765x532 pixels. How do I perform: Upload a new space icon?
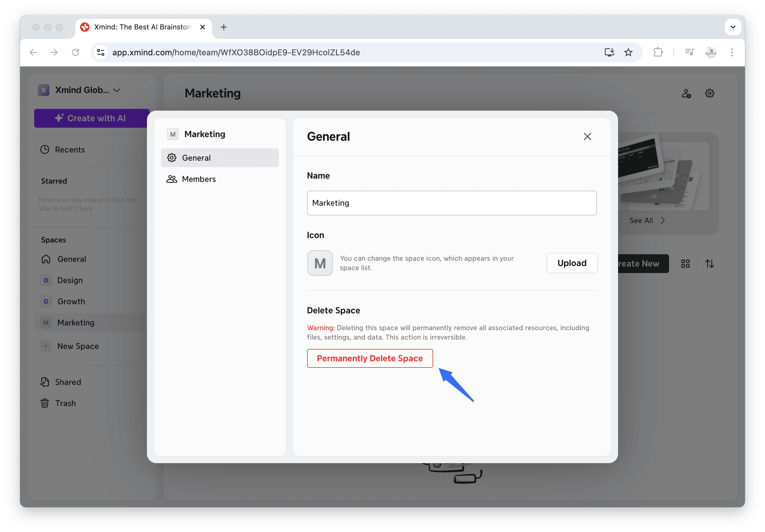tap(572, 263)
